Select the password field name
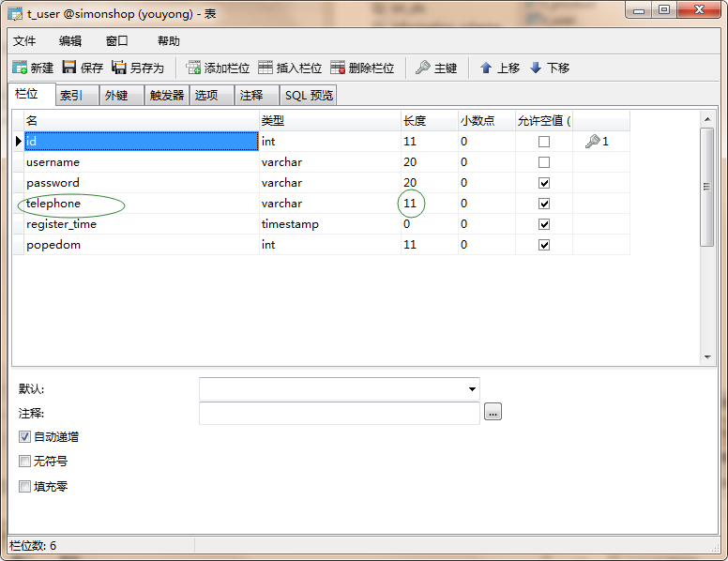The image size is (728, 561). click(x=53, y=183)
